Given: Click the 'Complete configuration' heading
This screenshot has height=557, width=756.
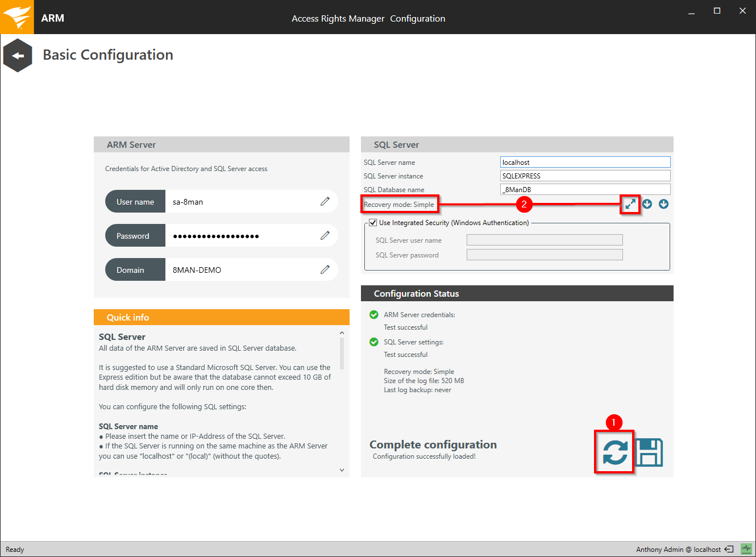Looking at the screenshot, I should click(433, 444).
